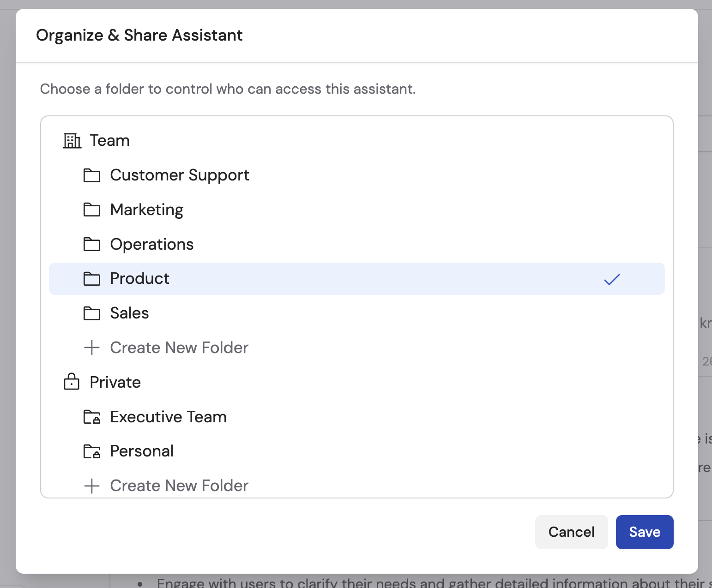Click Create New Folder under Team section

point(179,348)
